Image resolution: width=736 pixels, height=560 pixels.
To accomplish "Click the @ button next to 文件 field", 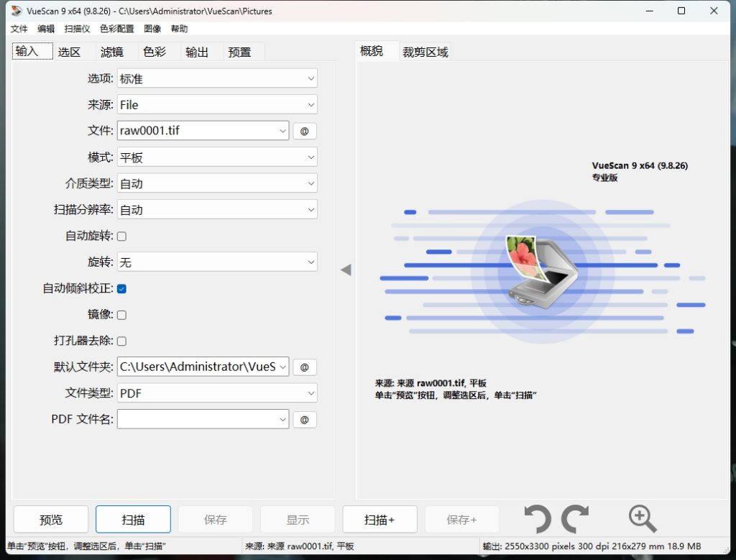I will [x=305, y=131].
